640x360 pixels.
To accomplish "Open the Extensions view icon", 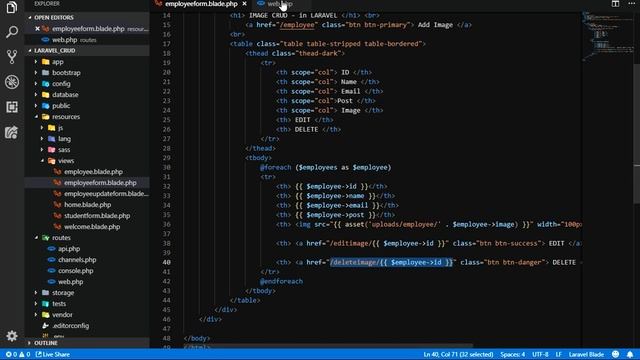I will (x=12, y=107).
